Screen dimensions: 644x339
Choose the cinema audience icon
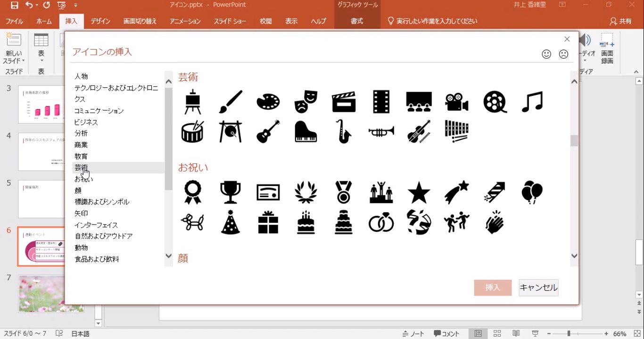click(x=419, y=102)
